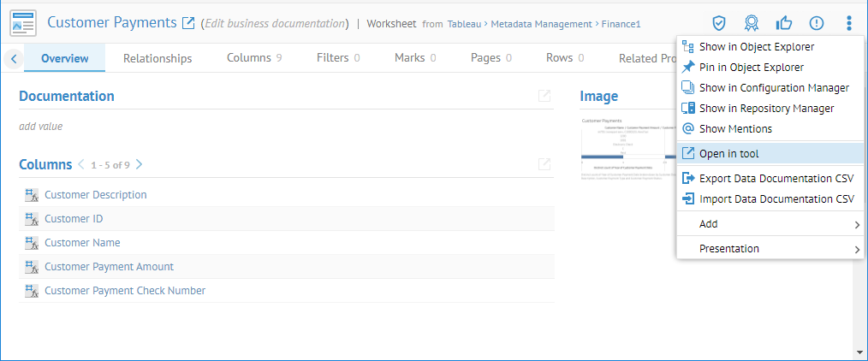Click the shield checkmark icon in header

coord(720,23)
